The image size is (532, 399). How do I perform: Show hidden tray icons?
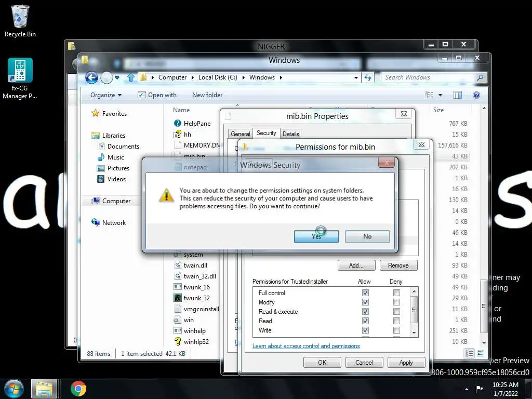coord(467,389)
